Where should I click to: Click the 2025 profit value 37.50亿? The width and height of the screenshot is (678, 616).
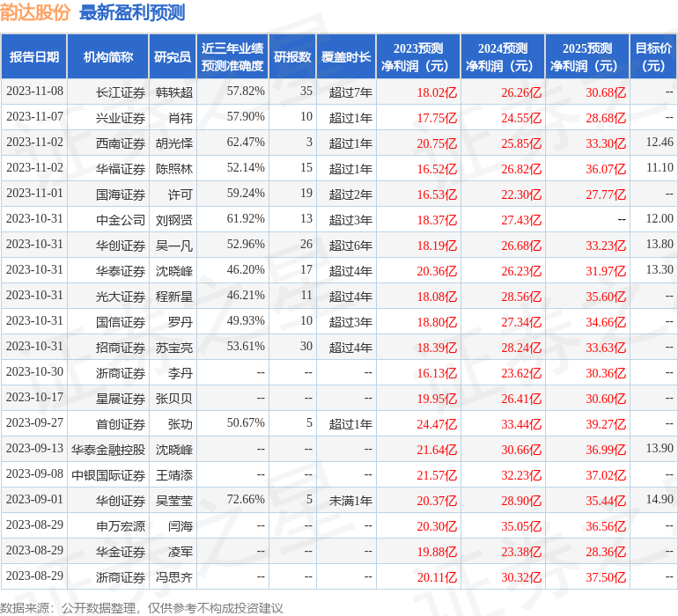pos(606,576)
